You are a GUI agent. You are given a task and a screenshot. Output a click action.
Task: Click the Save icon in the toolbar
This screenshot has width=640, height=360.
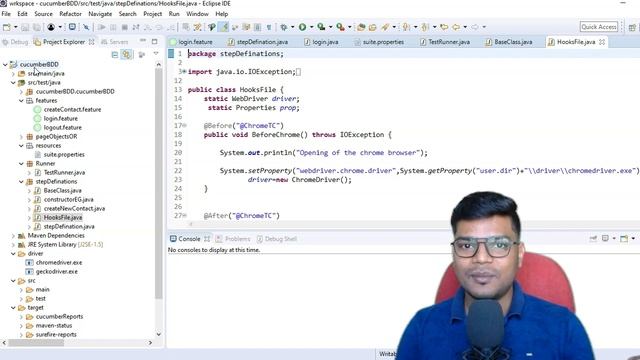tap(25, 27)
